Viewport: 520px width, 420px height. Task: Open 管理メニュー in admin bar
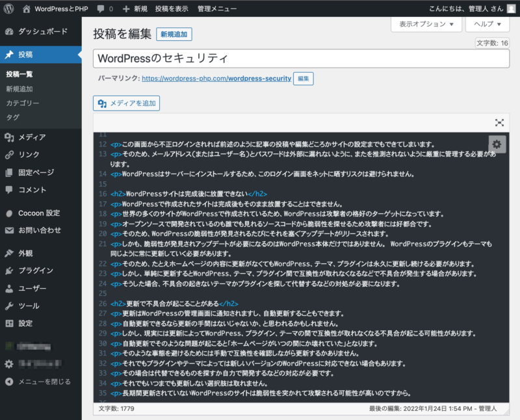pos(217,9)
